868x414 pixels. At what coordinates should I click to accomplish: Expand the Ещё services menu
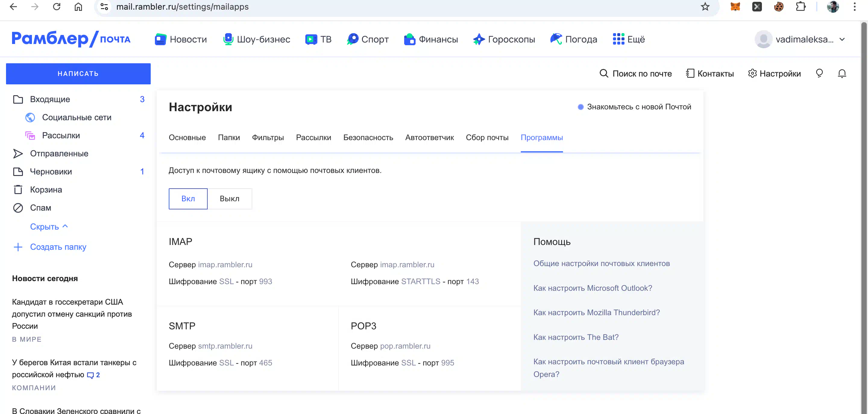[629, 39]
